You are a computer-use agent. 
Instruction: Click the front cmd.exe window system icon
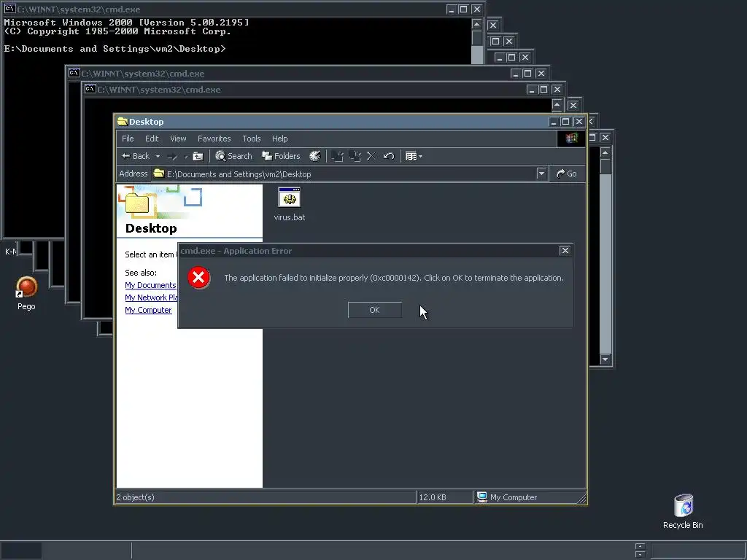(9, 9)
